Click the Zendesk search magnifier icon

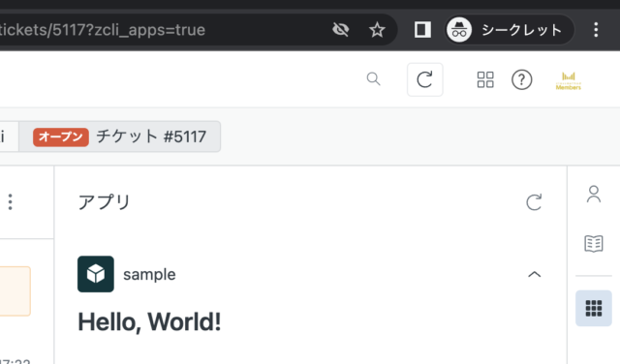[373, 79]
